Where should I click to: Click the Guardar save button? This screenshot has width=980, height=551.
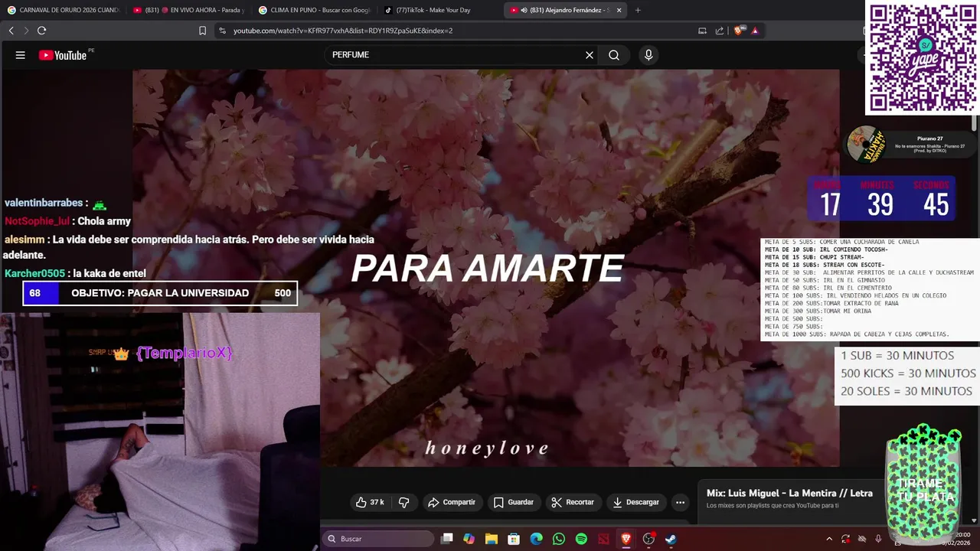point(514,502)
